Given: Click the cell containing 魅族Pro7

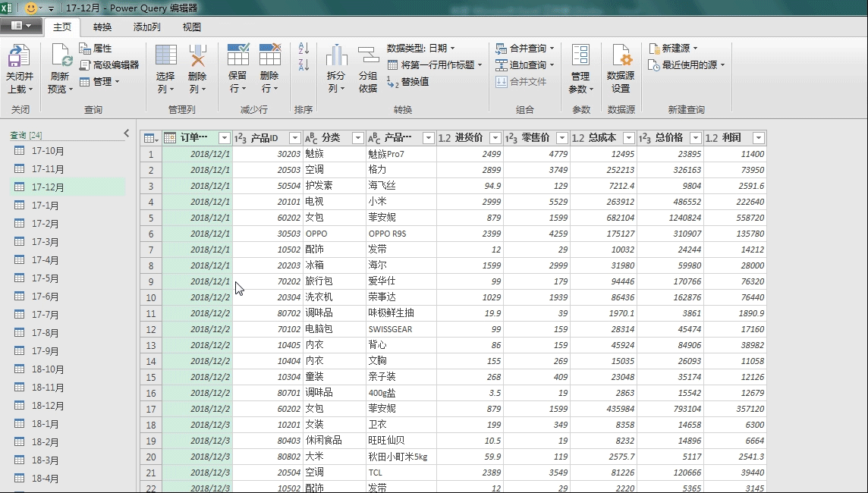Looking at the screenshot, I should 401,155.
